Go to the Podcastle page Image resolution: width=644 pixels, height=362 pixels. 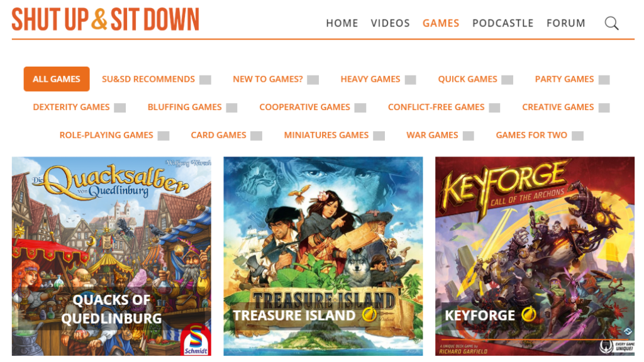[x=502, y=23]
